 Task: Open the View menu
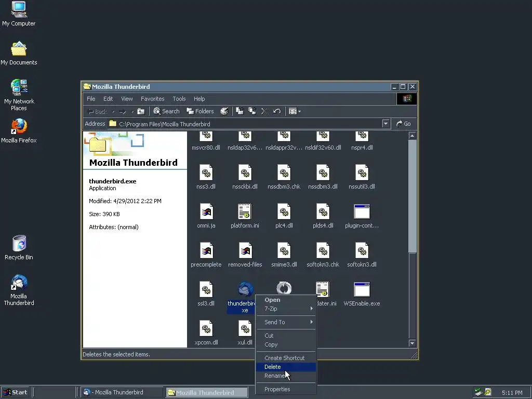point(127,99)
